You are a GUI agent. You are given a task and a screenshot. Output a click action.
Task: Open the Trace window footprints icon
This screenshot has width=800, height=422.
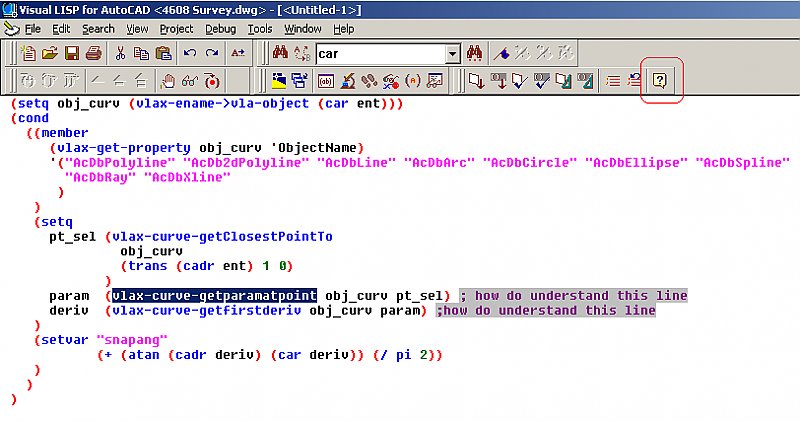coord(369,81)
